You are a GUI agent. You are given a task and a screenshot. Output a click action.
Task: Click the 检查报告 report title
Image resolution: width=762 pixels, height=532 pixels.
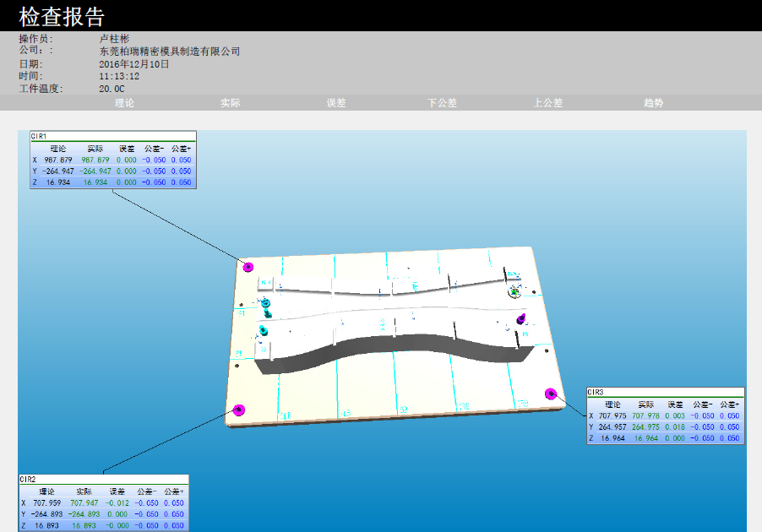pos(62,16)
